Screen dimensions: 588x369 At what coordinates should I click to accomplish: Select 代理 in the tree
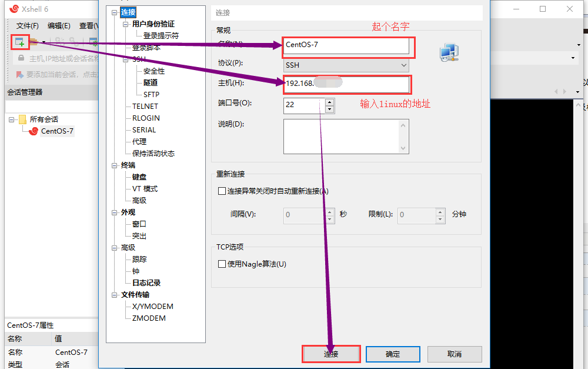[x=139, y=141]
